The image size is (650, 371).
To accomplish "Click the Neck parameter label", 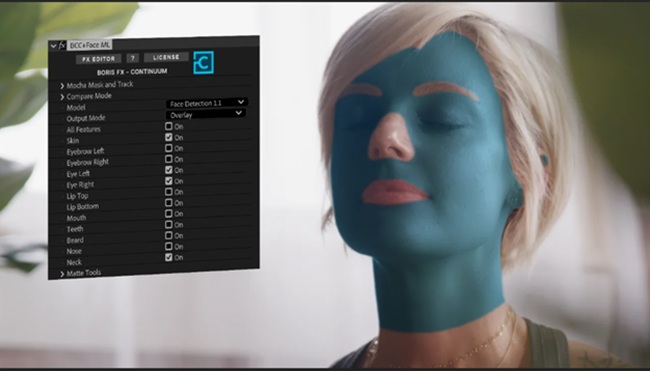I will click(x=74, y=262).
